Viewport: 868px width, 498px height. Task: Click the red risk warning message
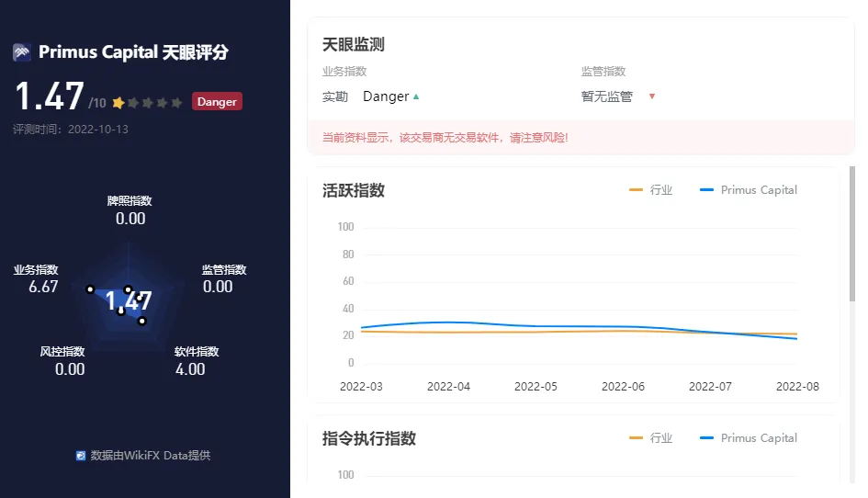click(445, 138)
